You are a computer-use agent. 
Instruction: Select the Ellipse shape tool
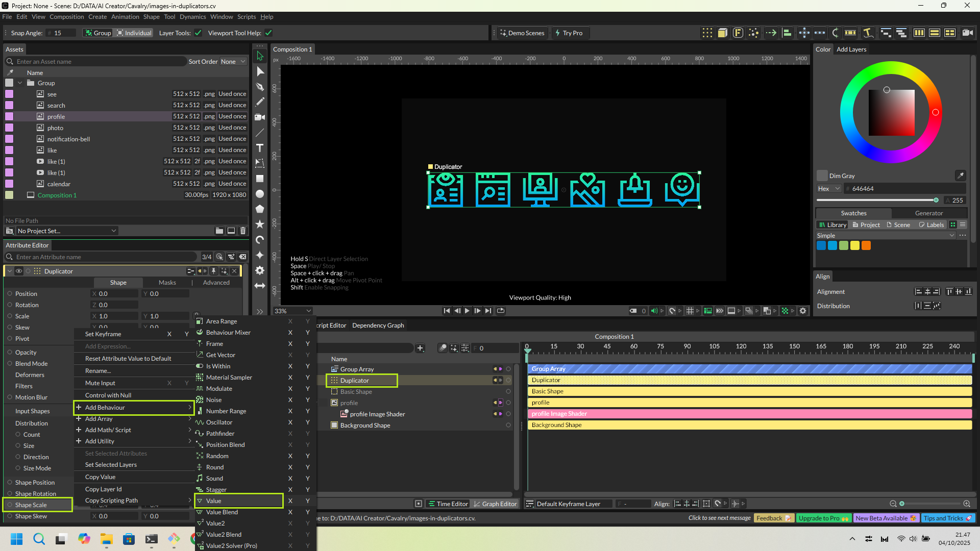click(x=260, y=194)
